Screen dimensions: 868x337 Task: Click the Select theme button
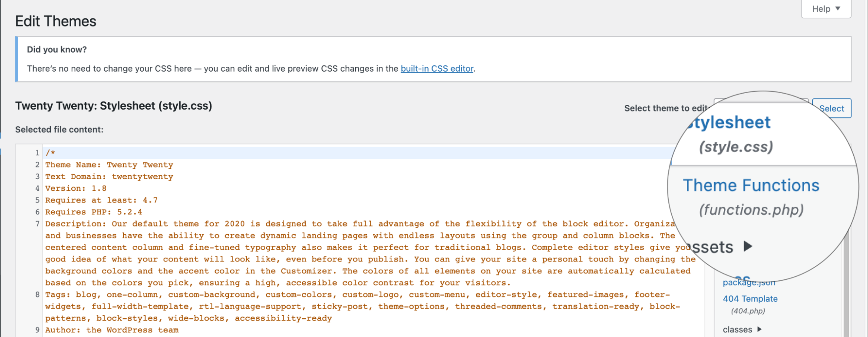click(x=832, y=108)
